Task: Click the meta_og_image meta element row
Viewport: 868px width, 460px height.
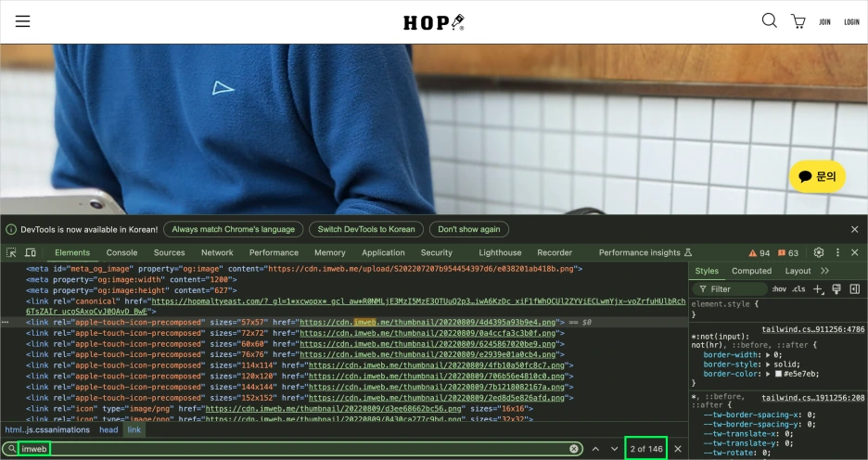Action: tap(304, 268)
